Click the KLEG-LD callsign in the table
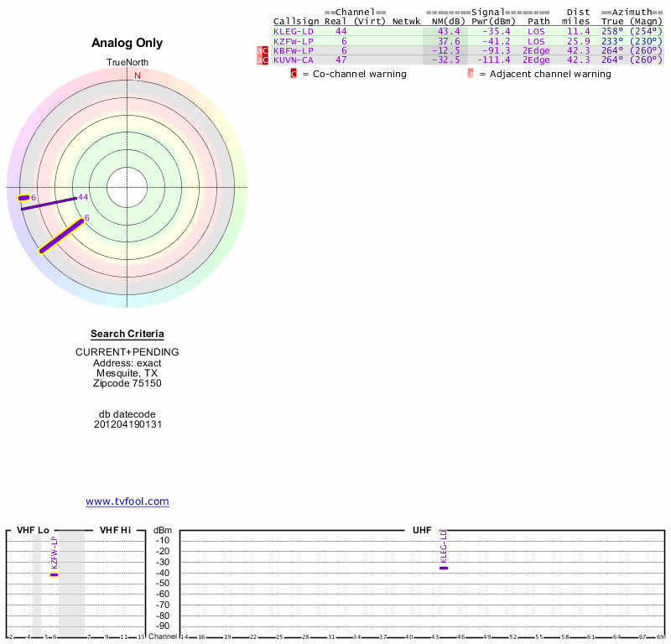 pyautogui.click(x=294, y=32)
